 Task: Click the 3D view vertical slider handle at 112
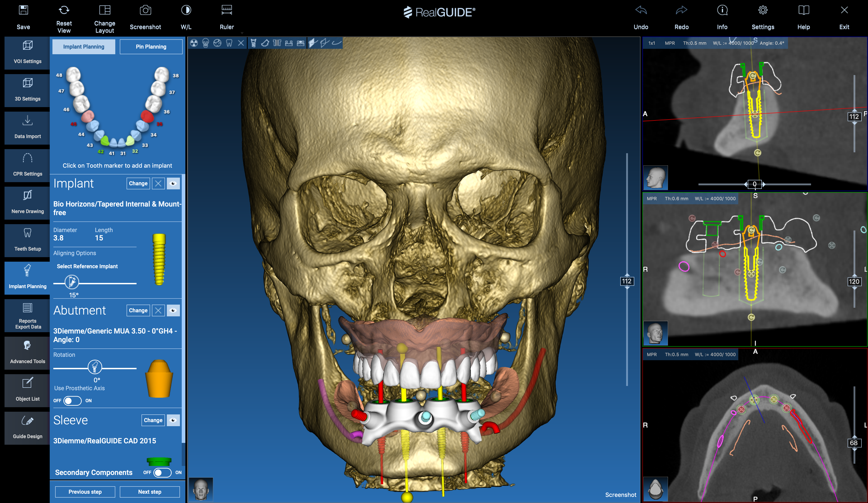(627, 281)
